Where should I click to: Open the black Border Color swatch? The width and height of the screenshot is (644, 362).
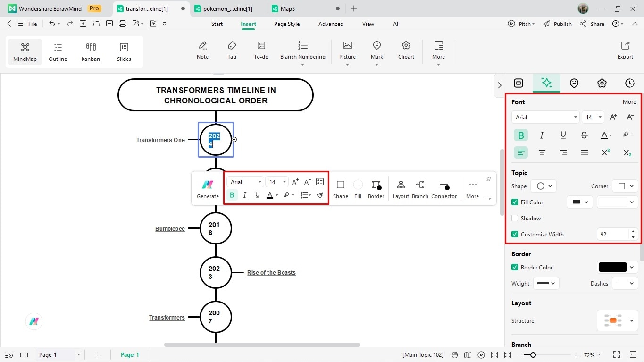click(617, 267)
